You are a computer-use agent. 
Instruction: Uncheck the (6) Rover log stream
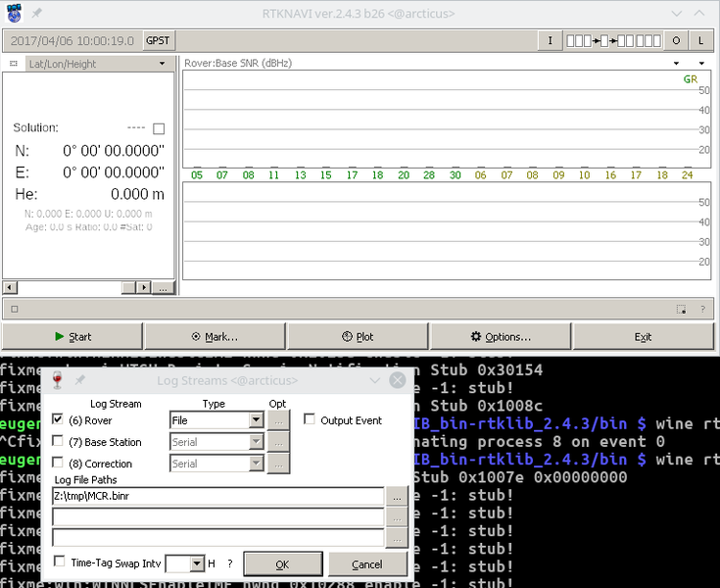[58, 420]
